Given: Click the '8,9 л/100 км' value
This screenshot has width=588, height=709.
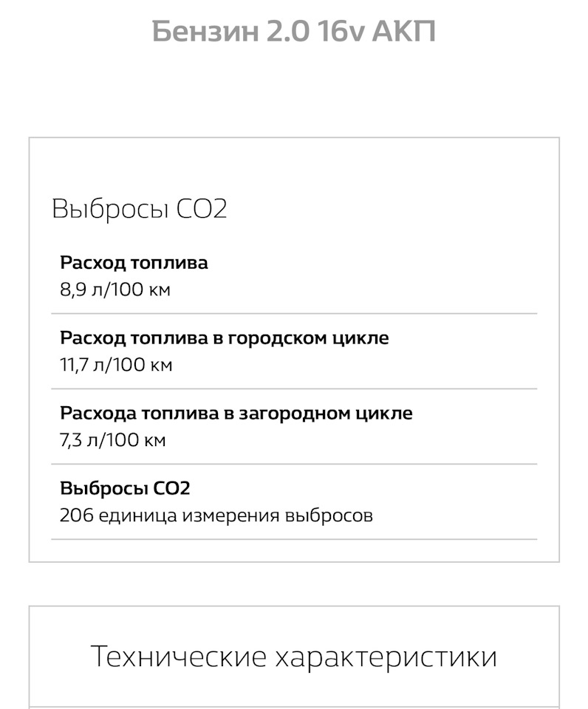Looking at the screenshot, I should coord(115,289).
